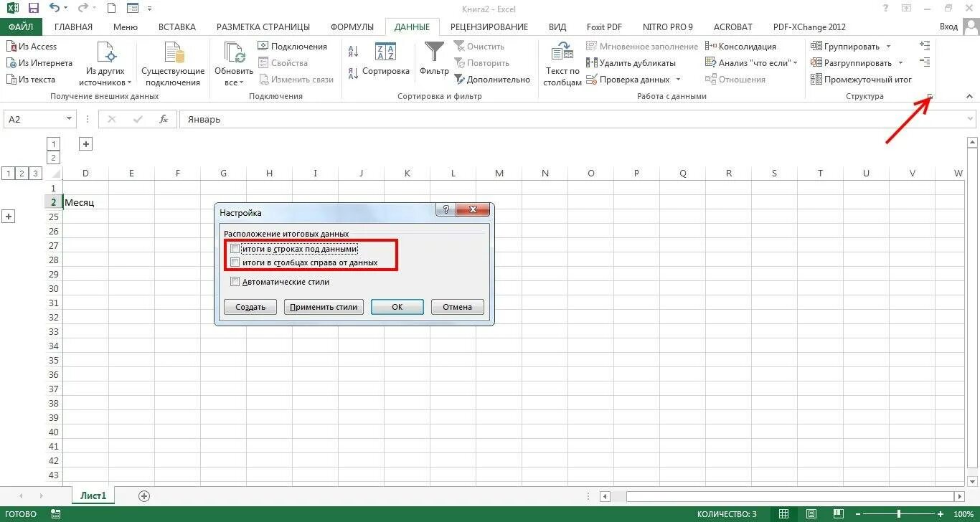The height and width of the screenshot is (522, 980).
Task: Open the ФАЙЛ tab
Action: (22, 27)
